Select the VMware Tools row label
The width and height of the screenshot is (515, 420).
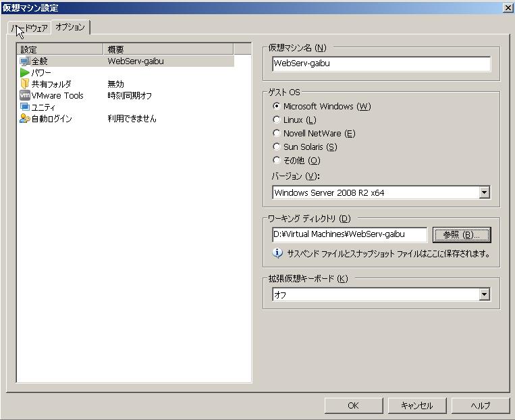57,96
